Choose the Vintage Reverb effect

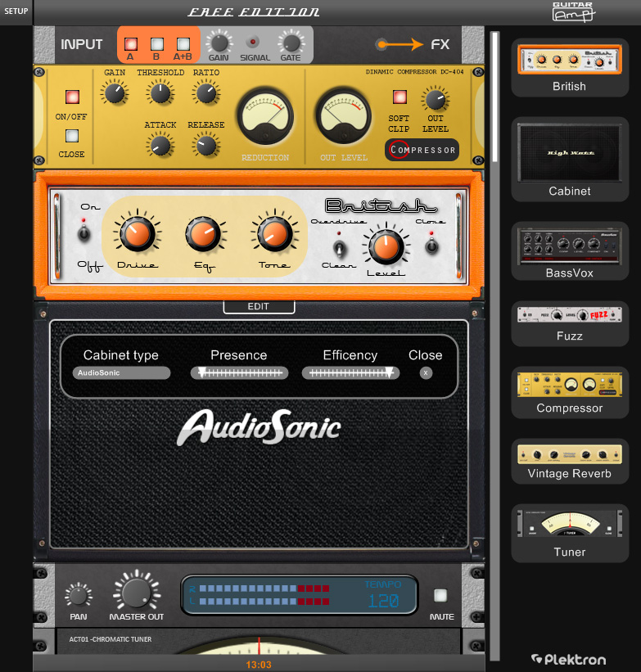click(x=569, y=453)
